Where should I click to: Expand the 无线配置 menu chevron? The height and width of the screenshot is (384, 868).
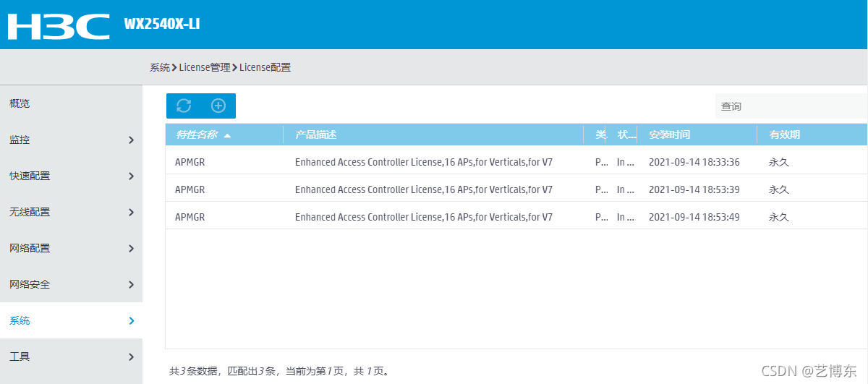131,212
